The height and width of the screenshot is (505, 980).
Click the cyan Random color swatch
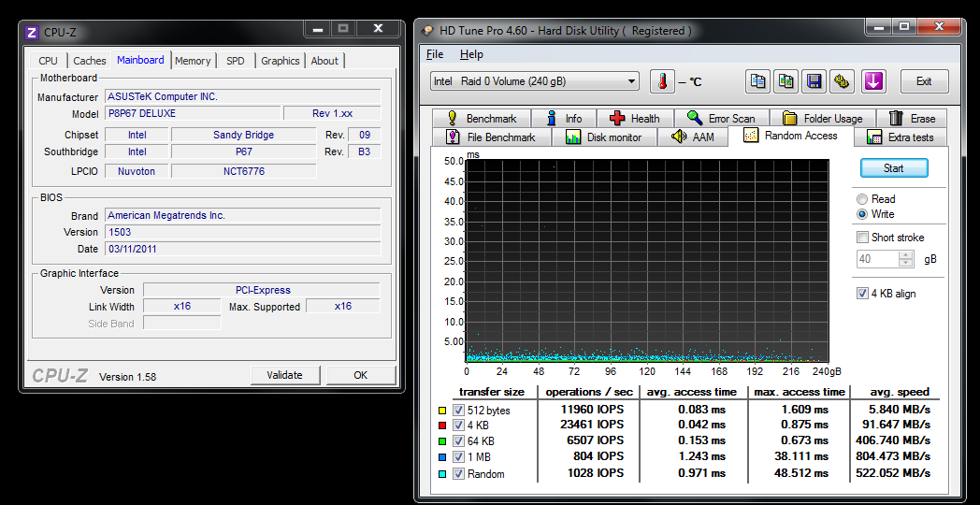[x=442, y=473]
